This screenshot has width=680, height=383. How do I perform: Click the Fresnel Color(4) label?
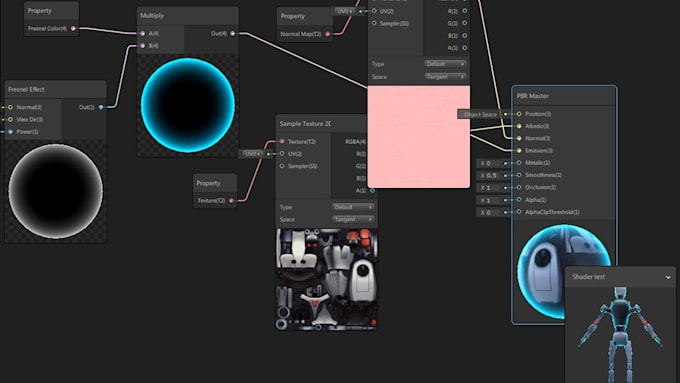47,29
